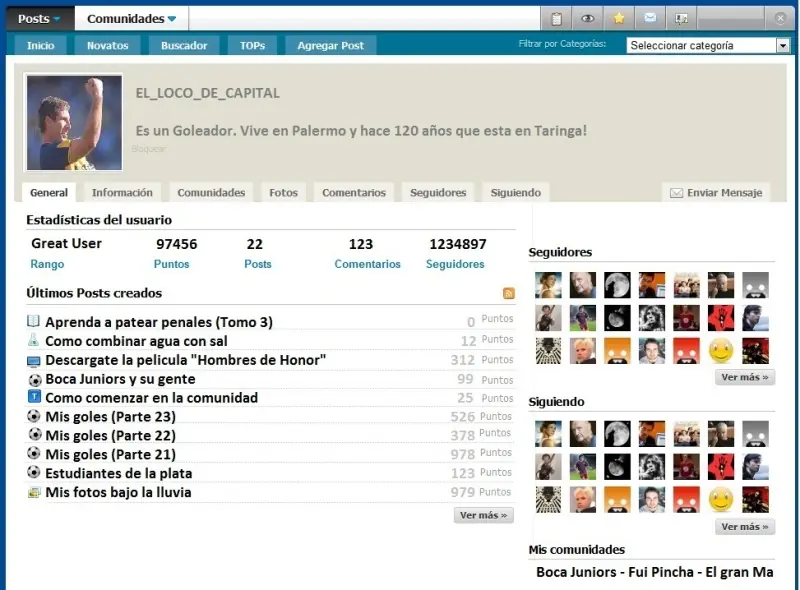
Task: Click the flask icon beside Como combinar agua con sal
Action: (33, 340)
